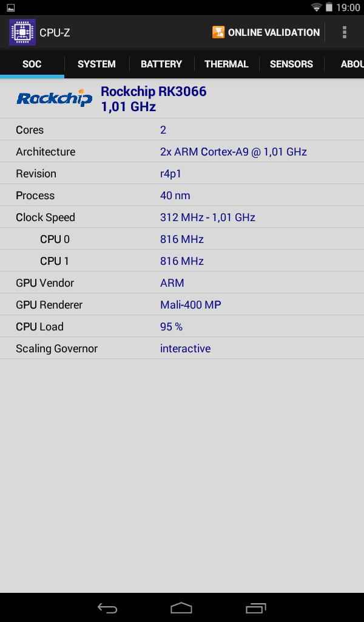This screenshot has height=622, width=364.
Task: Tap the battery icon in status bar
Action: click(x=329, y=7)
